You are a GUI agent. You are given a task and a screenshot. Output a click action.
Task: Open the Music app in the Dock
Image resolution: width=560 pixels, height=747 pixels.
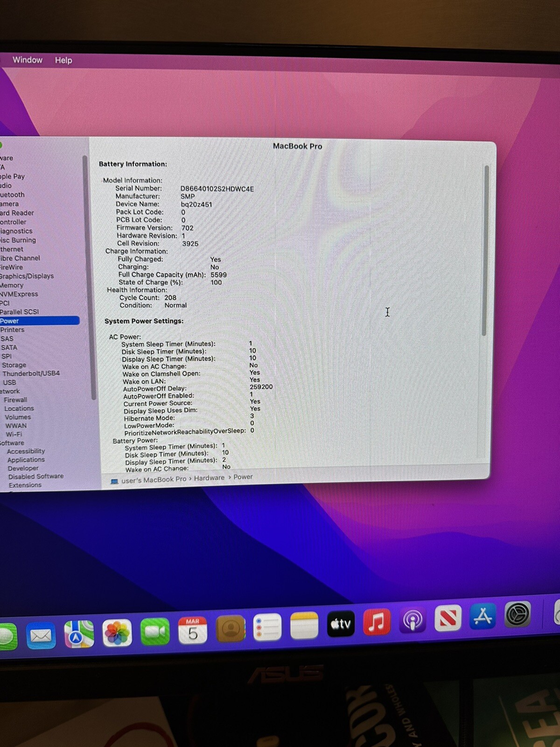point(377,621)
